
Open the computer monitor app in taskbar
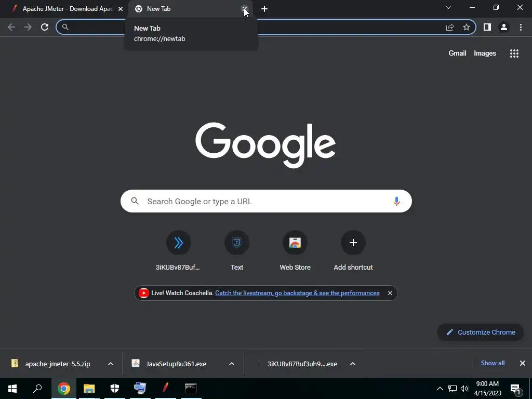point(140,389)
